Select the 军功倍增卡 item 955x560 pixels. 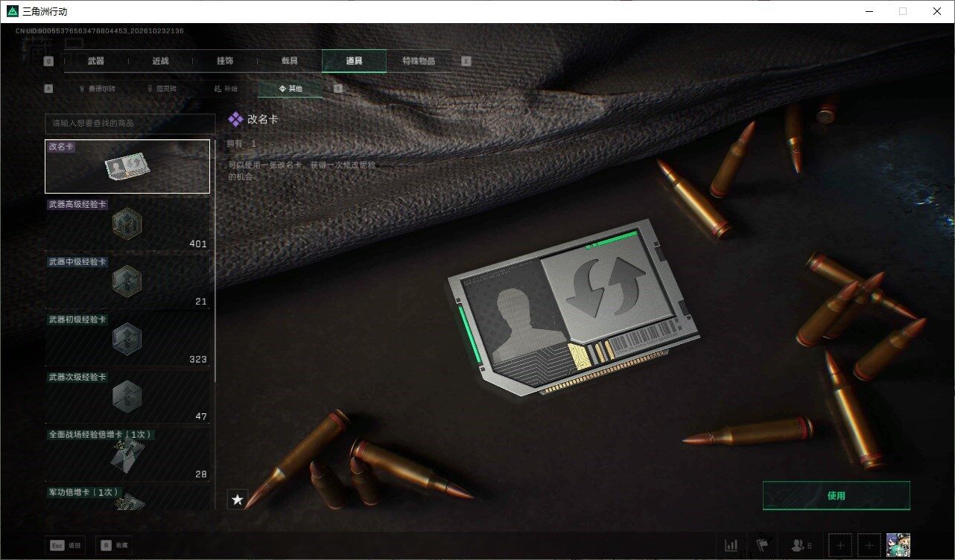pyautogui.click(x=127, y=497)
